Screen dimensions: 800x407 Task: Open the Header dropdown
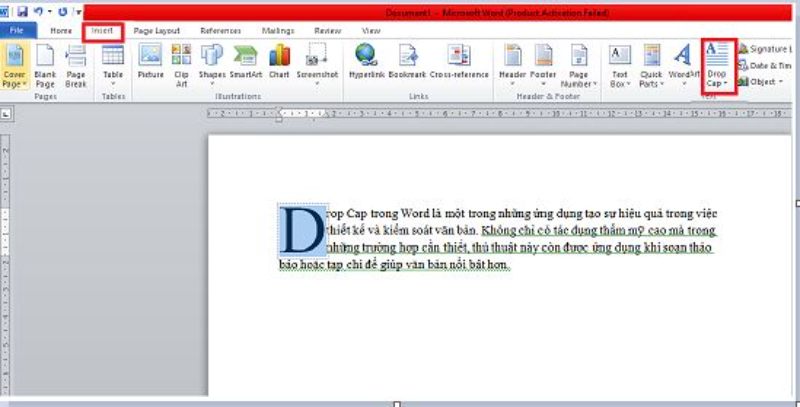pos(512,66)
